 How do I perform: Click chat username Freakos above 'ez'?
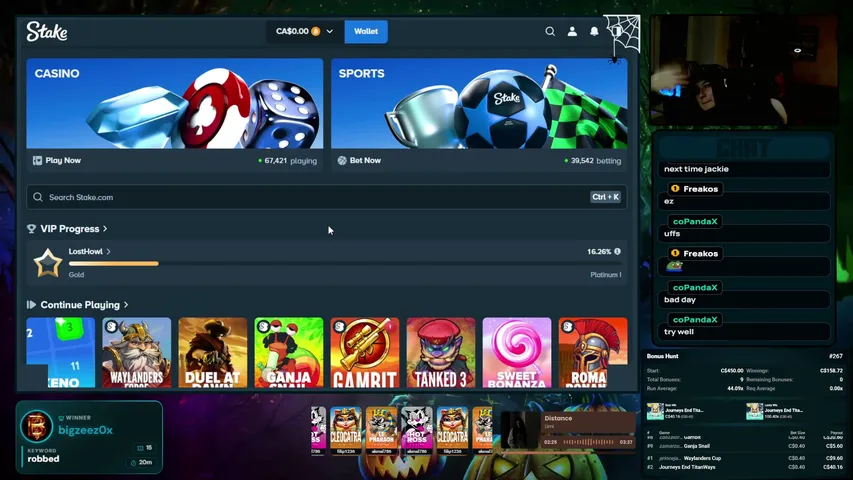pos(701,189)
